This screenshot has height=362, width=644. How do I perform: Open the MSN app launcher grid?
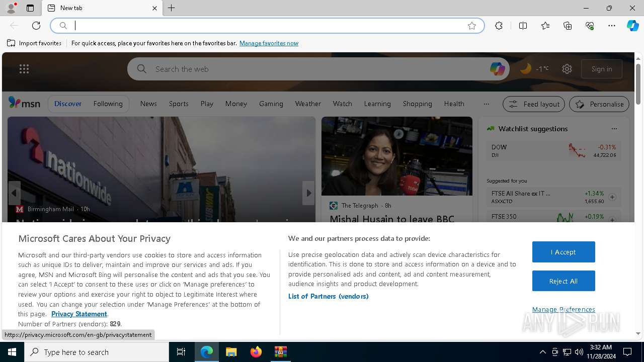coord(24,69)
